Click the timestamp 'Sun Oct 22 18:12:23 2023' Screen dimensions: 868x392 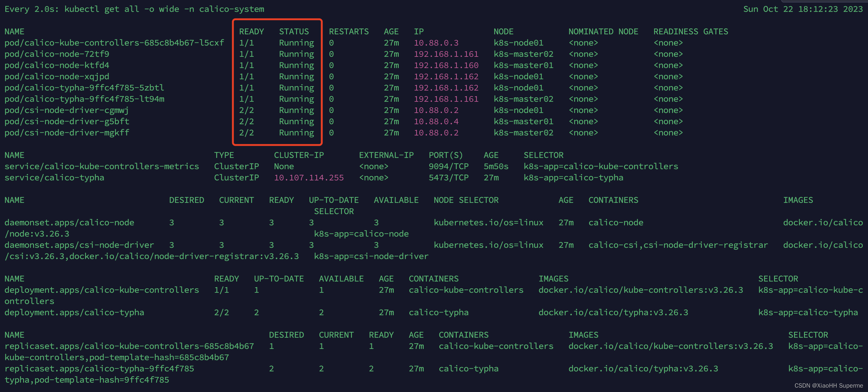coord(803,9)
